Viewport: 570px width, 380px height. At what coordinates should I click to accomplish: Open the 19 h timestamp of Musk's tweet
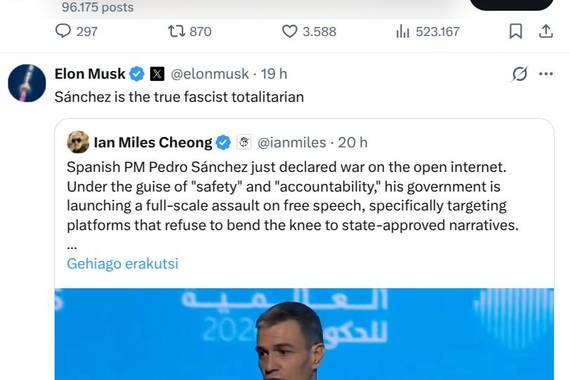[274, 74]
